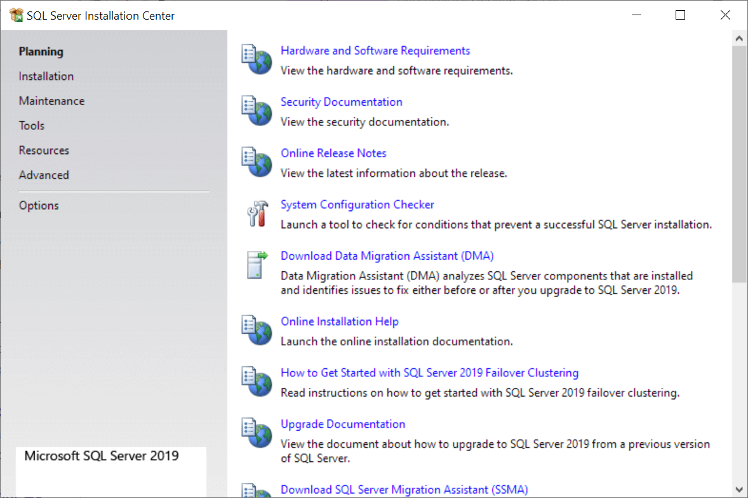750x499 pixels.
Task: Click the Data Migration Assistant download icon
Action: pyautogui.click(x=257, y=265)
